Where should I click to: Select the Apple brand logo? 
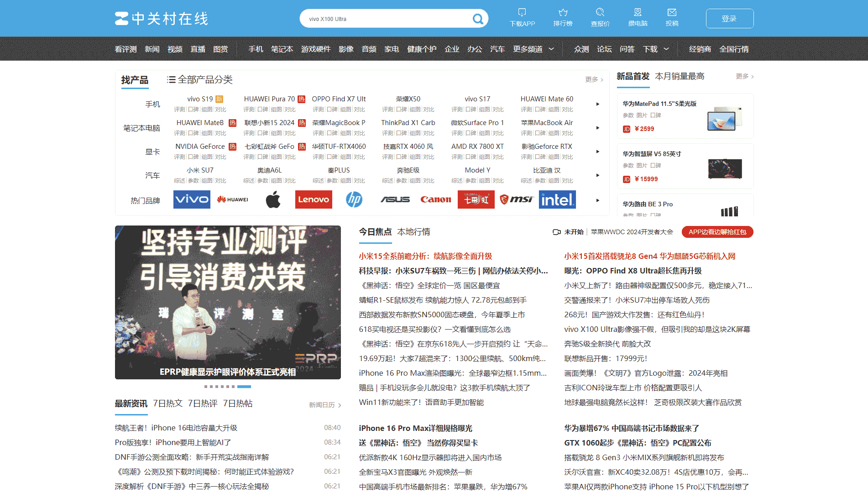click(273, 199)
